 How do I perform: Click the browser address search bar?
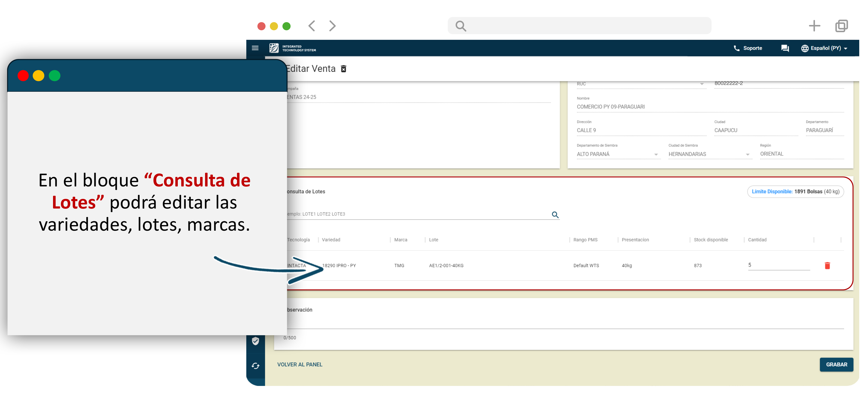pyautogui.click(x=580, y=26)
